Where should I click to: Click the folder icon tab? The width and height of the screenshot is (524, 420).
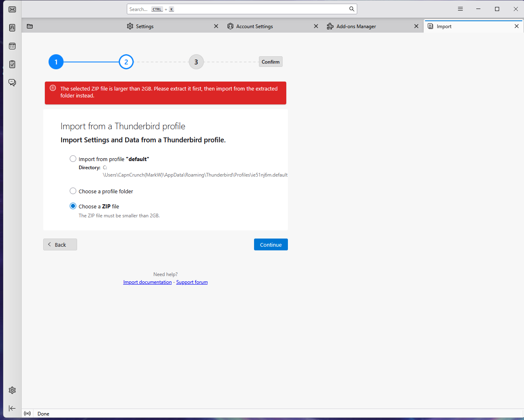click(30, 26)
